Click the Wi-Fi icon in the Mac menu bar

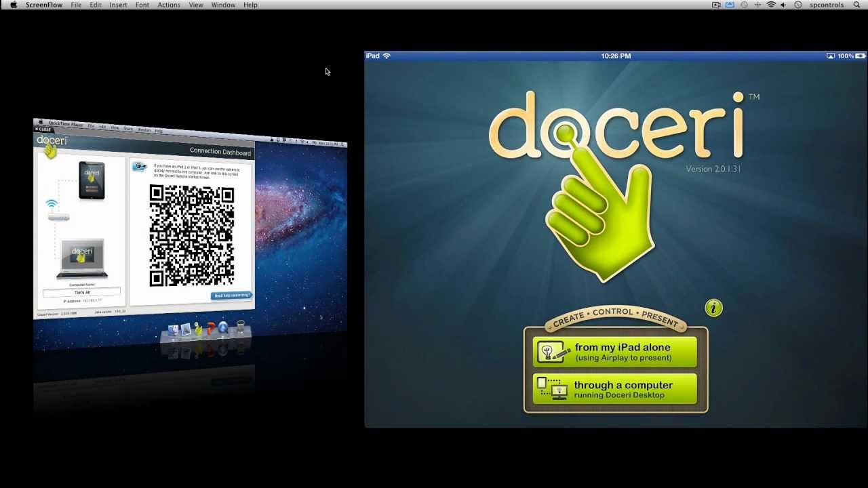(x=771, y=5)
